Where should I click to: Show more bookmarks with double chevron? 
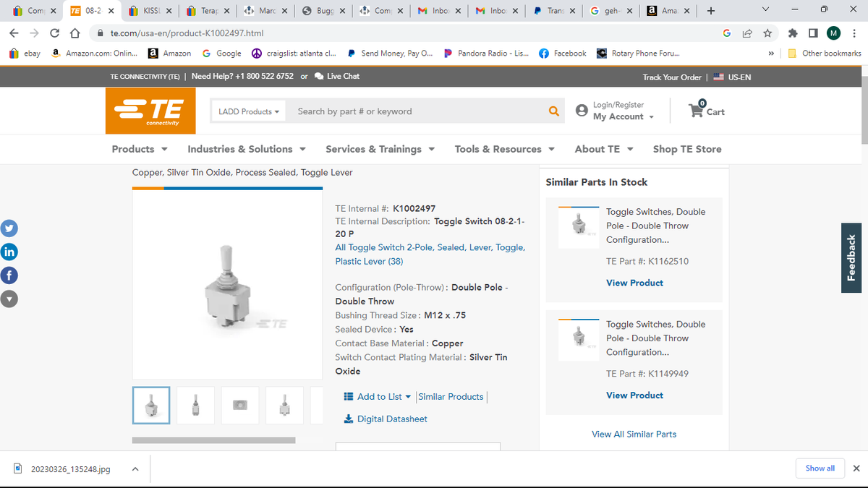[771, 53]
